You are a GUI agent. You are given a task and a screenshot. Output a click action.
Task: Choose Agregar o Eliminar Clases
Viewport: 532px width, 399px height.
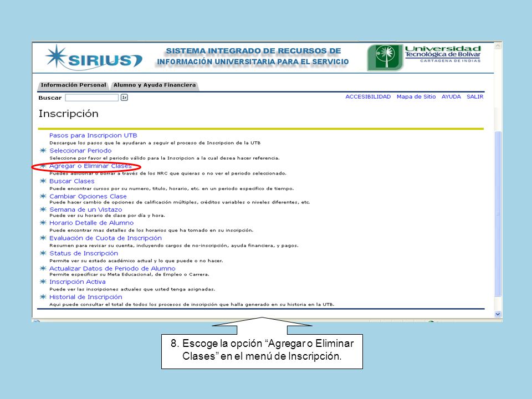90,166
